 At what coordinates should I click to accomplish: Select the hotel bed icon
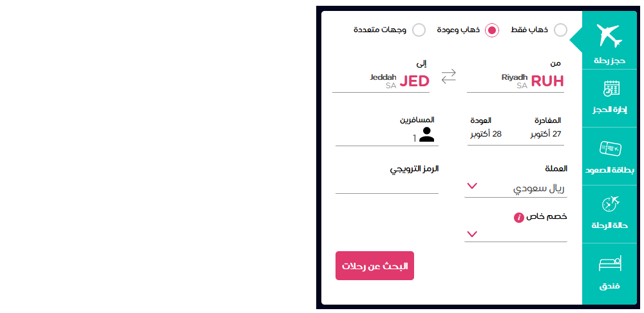click(611, 263)
